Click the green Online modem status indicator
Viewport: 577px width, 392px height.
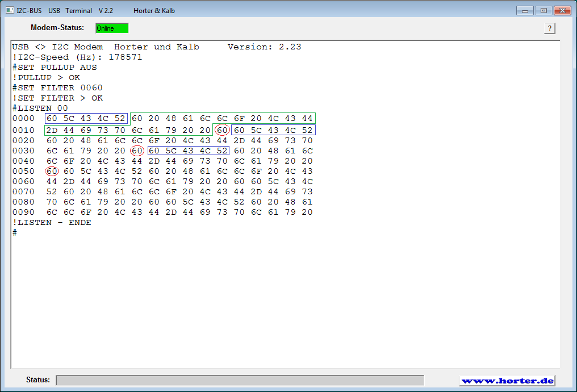[x=112, y=28]
